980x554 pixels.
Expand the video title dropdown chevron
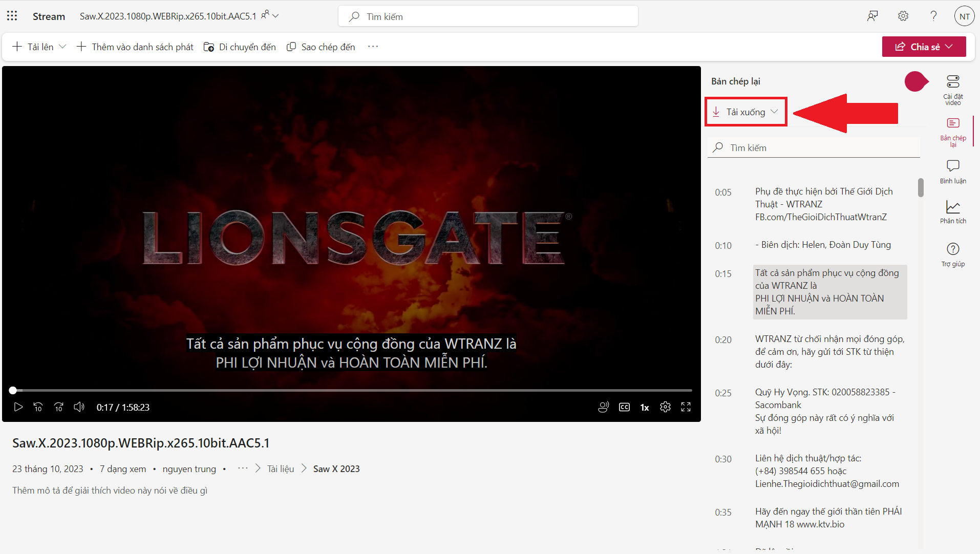tap(275, 16)
